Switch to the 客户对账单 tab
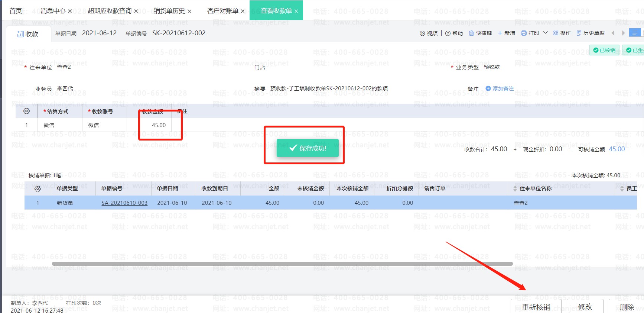This screenshot has width=644, height=313. [222, 11]
